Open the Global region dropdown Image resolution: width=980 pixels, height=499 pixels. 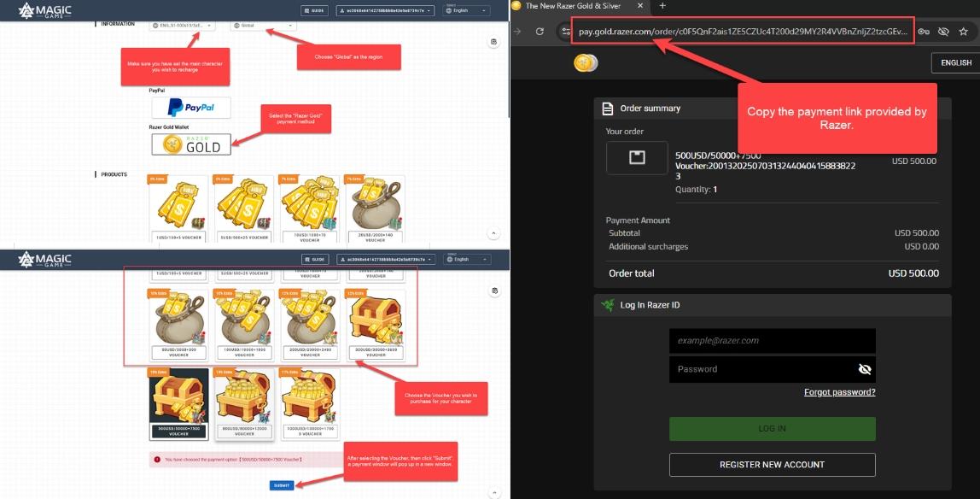coord(263,26)
